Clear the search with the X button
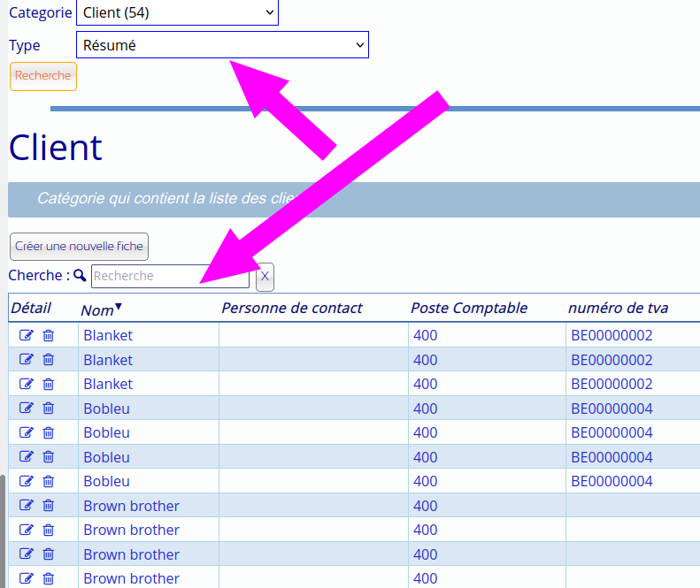Screen dimensions: 700x588 click(x=265, y=277)
